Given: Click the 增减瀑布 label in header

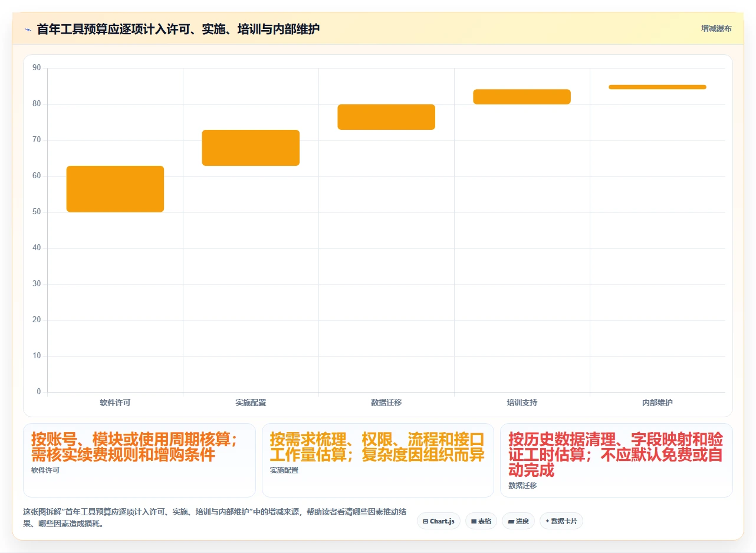Looking at the screenshot, I should click(716, 28).
